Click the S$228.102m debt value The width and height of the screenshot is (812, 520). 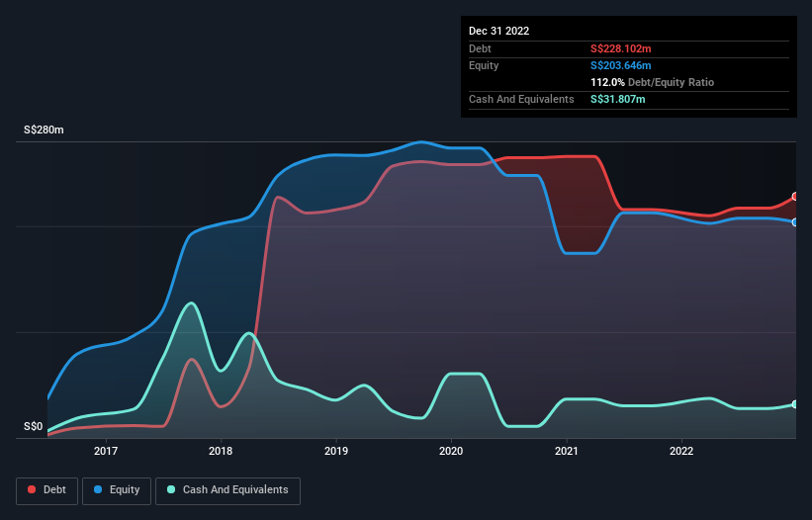621,48
